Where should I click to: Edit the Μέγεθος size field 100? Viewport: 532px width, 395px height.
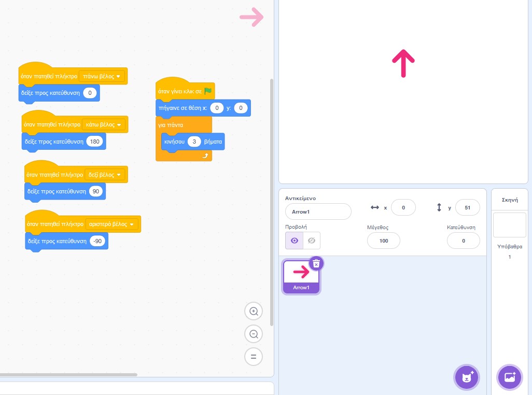pos(383,241)
